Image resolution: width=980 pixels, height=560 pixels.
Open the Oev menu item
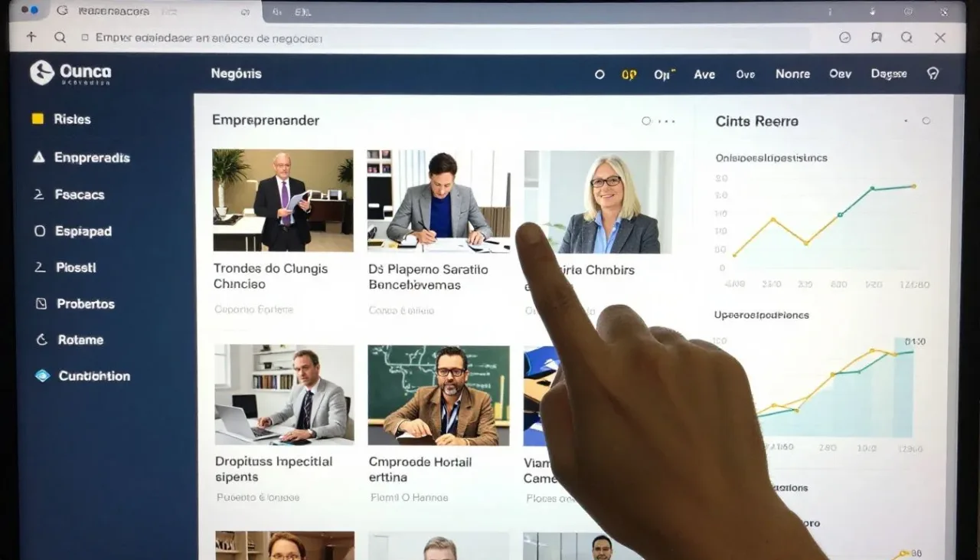[x=840, y=74]
